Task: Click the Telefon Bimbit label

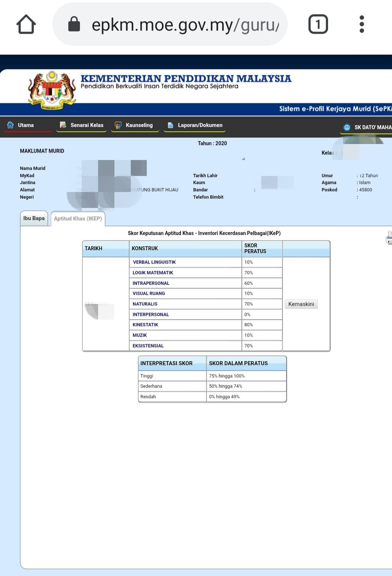Action: [x=208, y=197]
